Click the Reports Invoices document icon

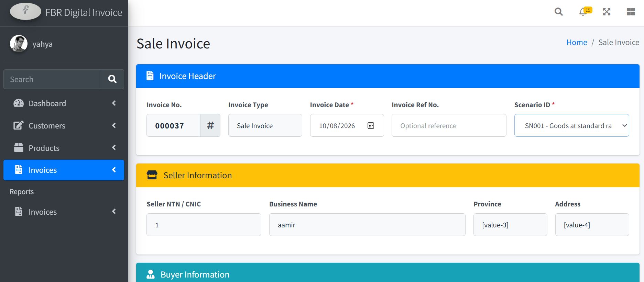(19, 212)
